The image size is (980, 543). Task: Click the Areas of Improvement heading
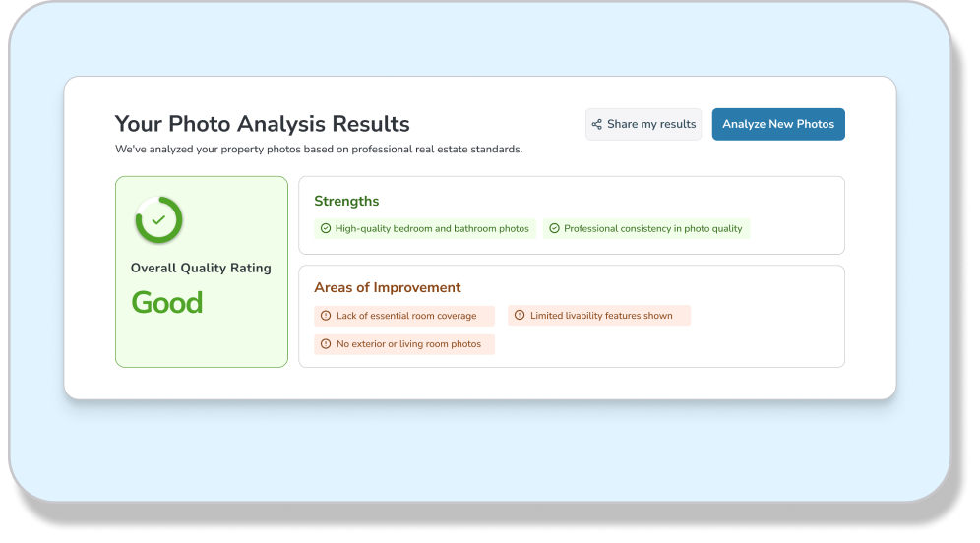click(387, 288)
